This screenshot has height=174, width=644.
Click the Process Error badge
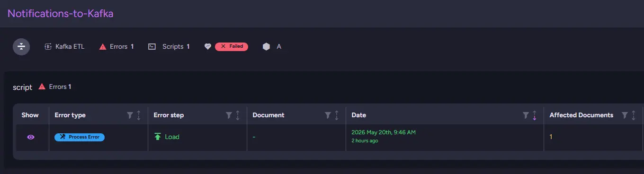[x=80, y=137]
